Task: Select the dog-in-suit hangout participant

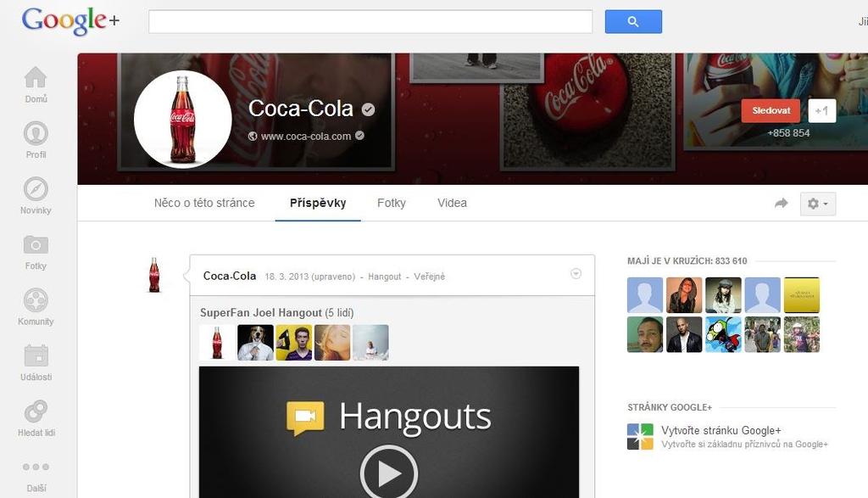Action: click(255, 343)
